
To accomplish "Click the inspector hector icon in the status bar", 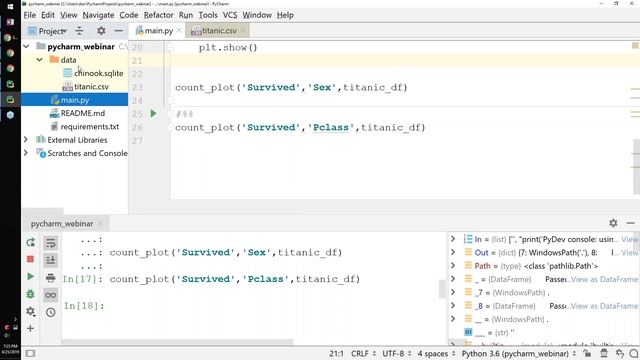I will click(x=604, y=353).
